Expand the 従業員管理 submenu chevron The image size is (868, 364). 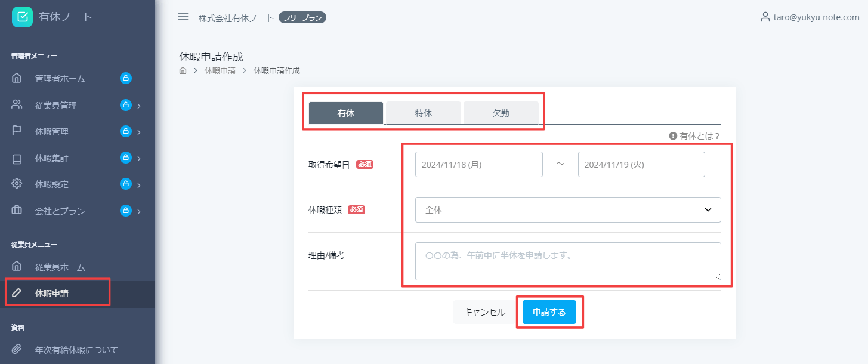pyautogui.click(x=139, y=106)
